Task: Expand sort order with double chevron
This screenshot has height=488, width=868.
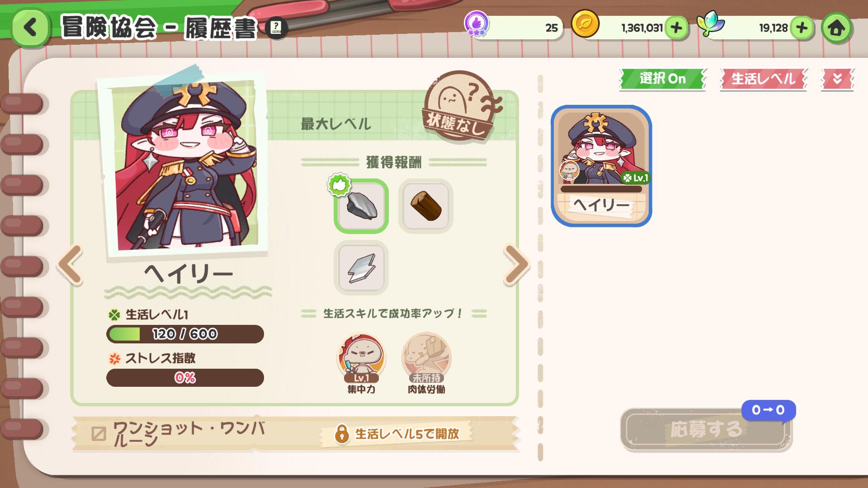Action: coord(837,79)
